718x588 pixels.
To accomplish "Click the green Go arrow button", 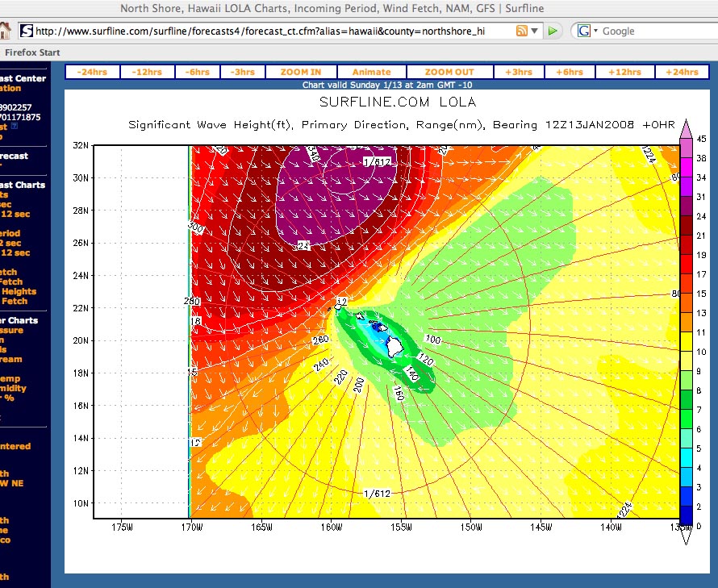I will click(x=553, y=31).
